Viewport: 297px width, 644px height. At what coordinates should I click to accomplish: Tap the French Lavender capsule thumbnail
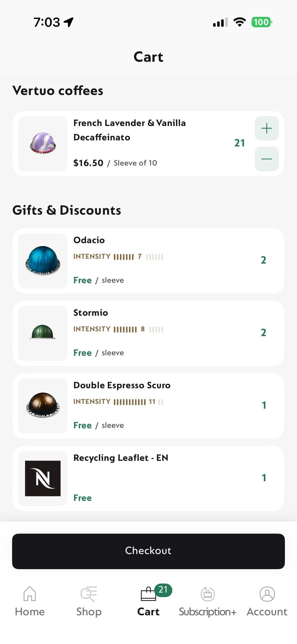point(43,144)
